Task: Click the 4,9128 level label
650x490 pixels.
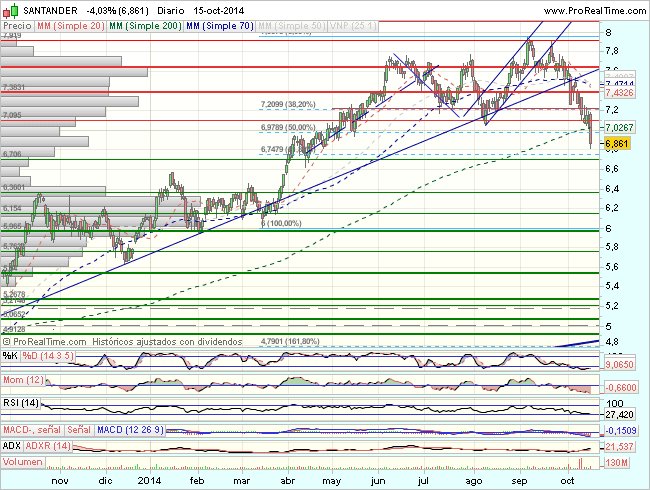Action: click(14, 329)
